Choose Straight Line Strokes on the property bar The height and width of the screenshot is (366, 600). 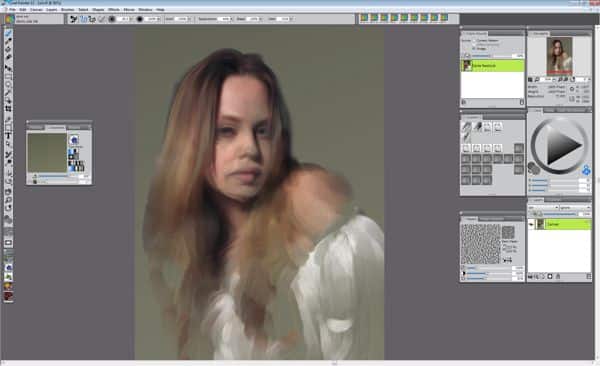coord(92,19)
